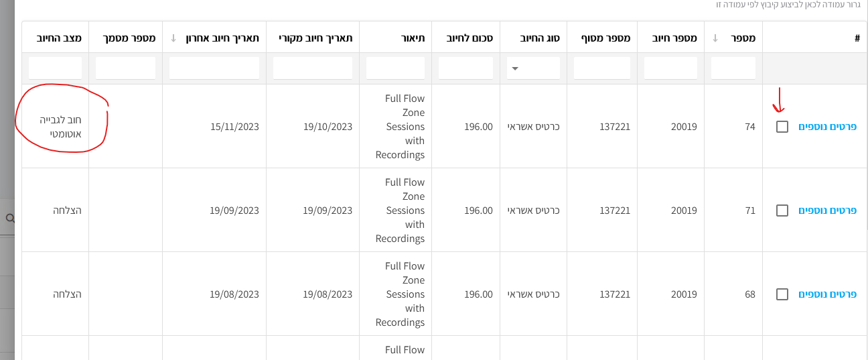This screenshot has height=360, width=868.
Task: Click the תיאור filter input field
Action: (395, 68)
